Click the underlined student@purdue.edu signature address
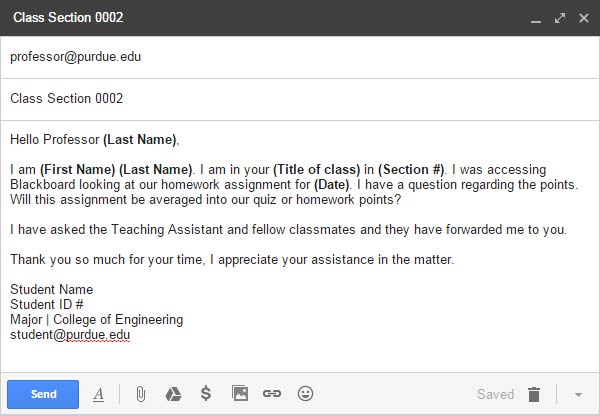Viewport: 600px width, 416px height. (x=70, y=335)
